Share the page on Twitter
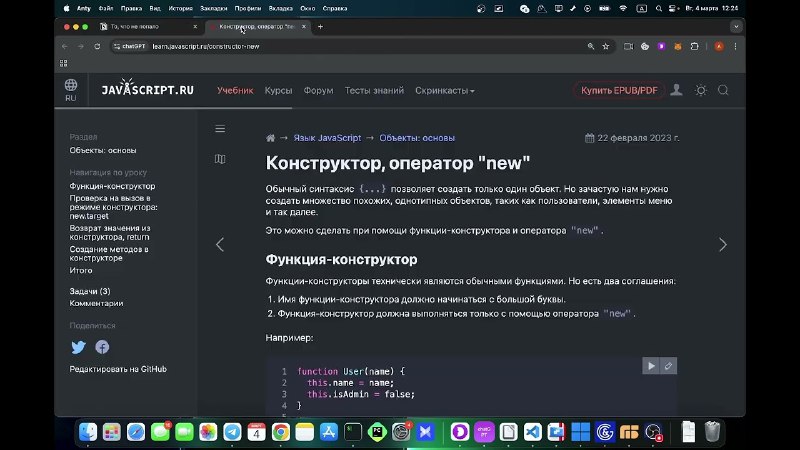This screenshot has height=450, width=800. pyautogui.click(x=78, y=347)
